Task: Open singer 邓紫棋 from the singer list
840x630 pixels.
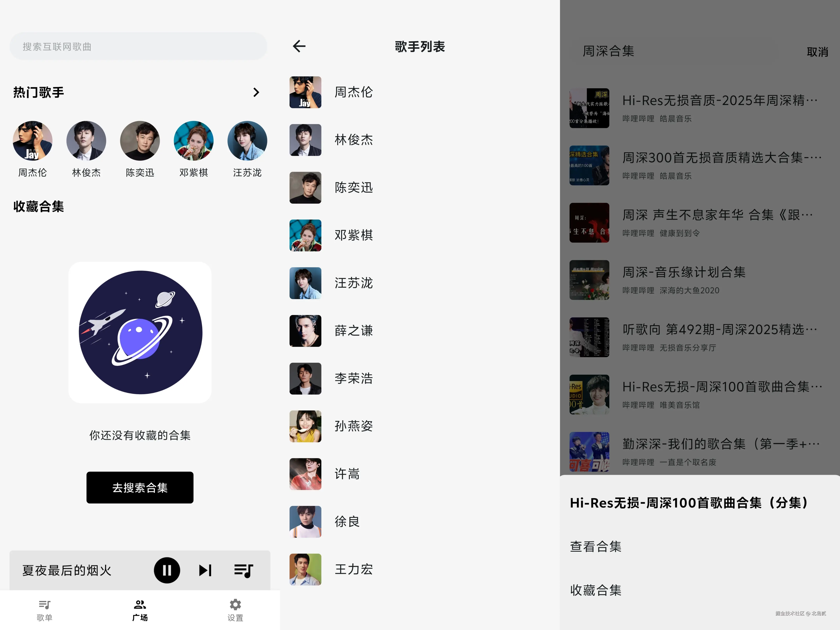Action: [353, 235]
